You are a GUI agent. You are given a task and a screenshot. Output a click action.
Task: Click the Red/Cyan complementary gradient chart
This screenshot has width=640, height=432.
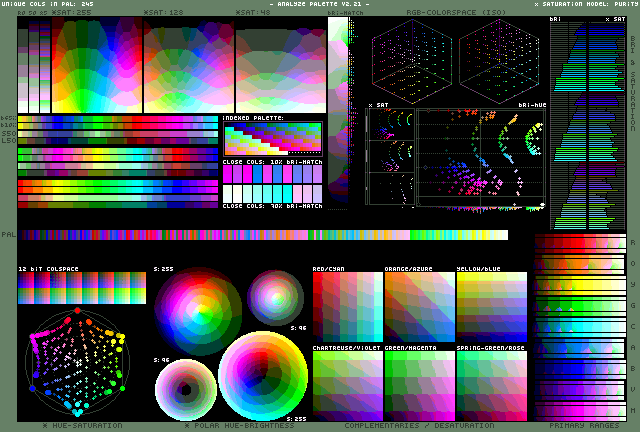click(x=347, y=308)
